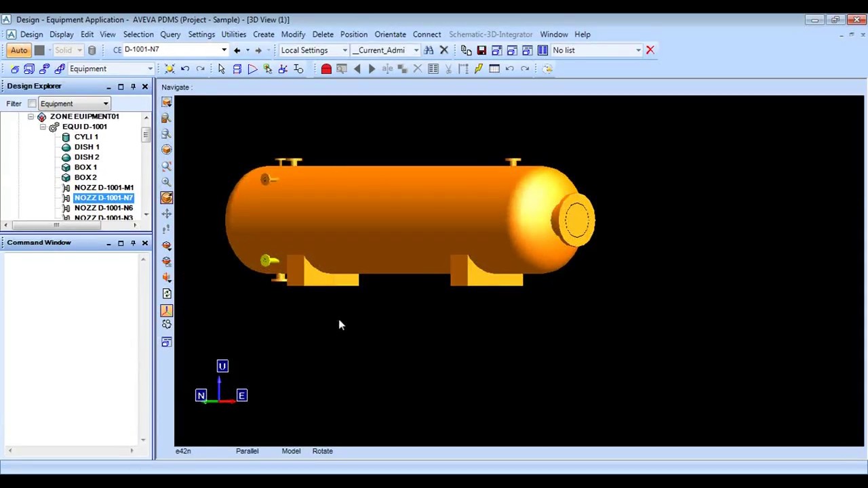The image size is (868, 488).
Task: Close the Command Window panel
Action: [144, 243]
